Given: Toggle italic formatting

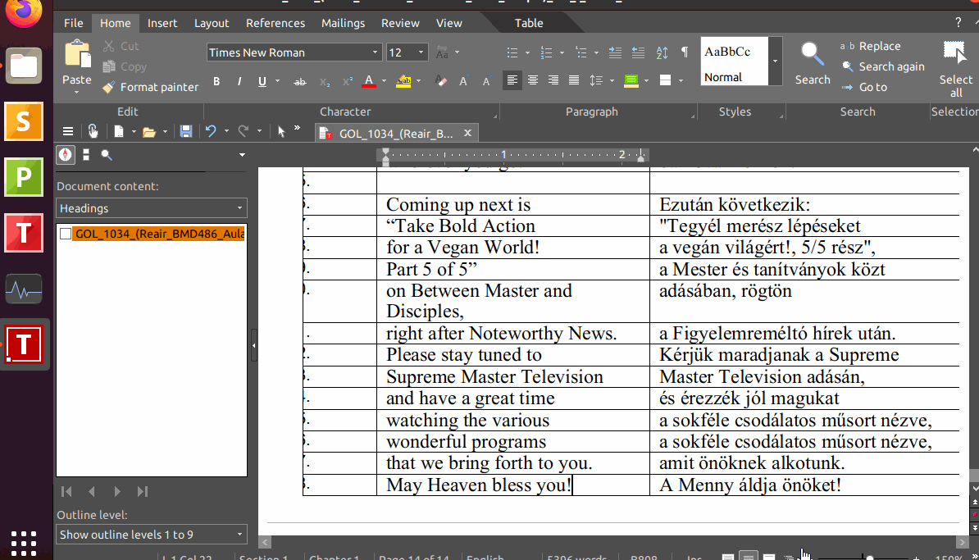Looking at the screenshot, I should click(239, 81).
